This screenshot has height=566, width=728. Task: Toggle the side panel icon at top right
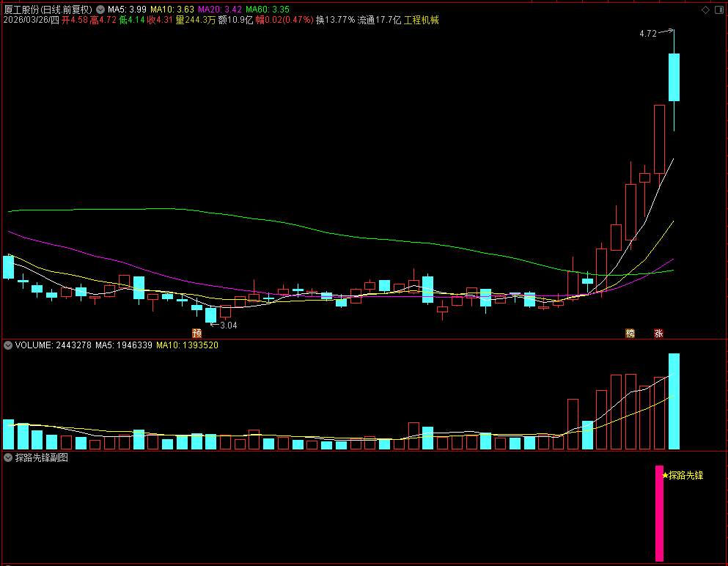(x=719, y=10)
